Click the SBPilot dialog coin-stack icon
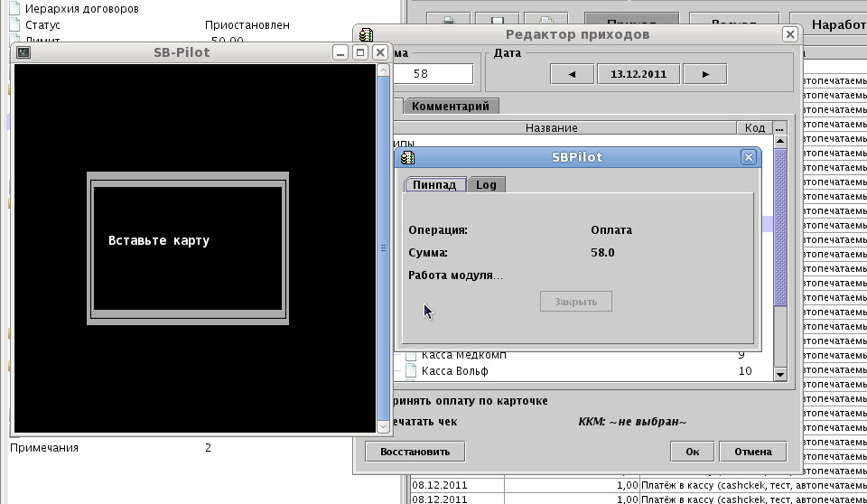The height and width of the screenshot is (504, 867). 408,157
